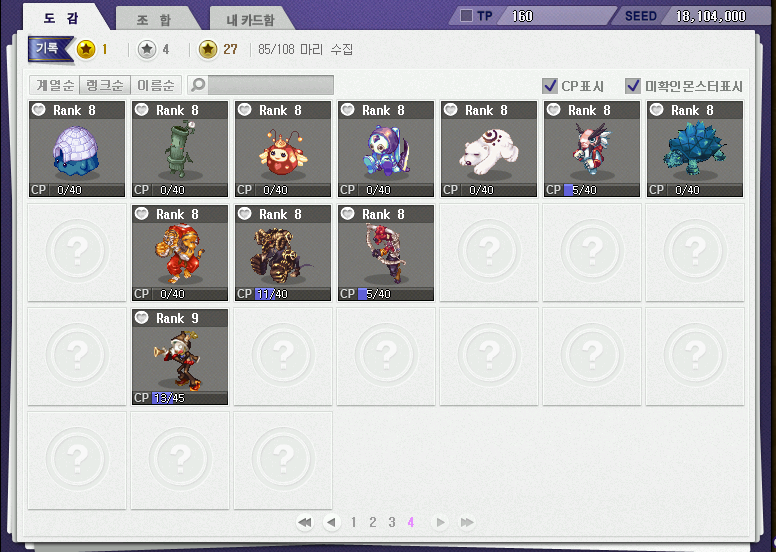Click unknown slot left of trumpet player
776x552 pixels.
[77, 356]
